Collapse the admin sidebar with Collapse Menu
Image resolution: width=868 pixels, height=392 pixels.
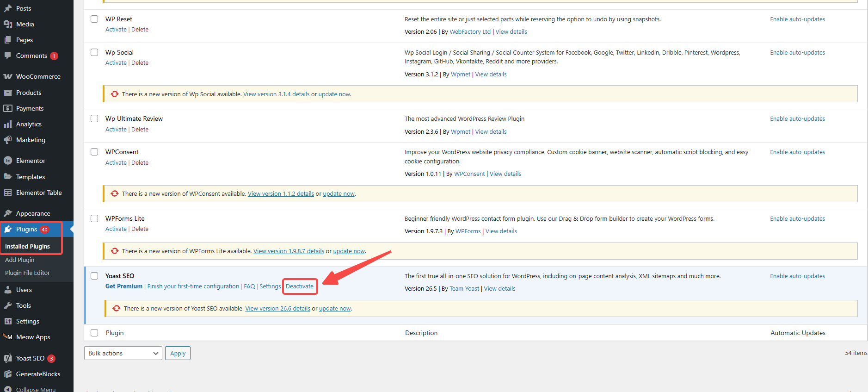(x=35, y=389)
